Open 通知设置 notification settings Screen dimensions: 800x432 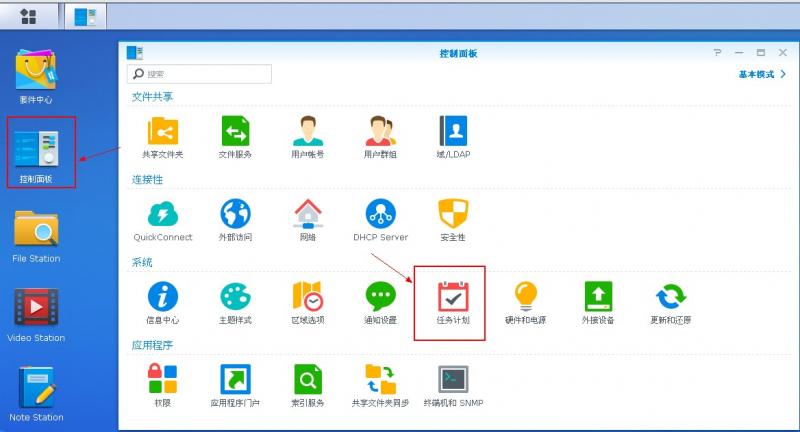pos(381,303)
